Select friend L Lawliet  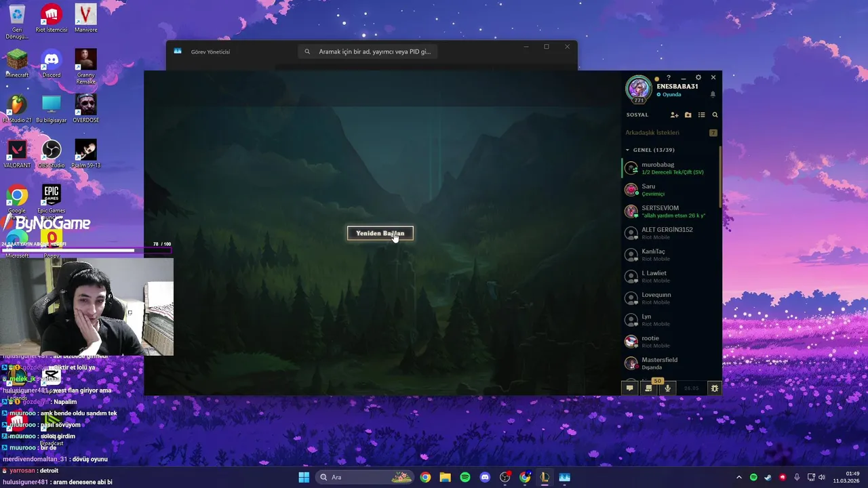(x=671, y=277)
